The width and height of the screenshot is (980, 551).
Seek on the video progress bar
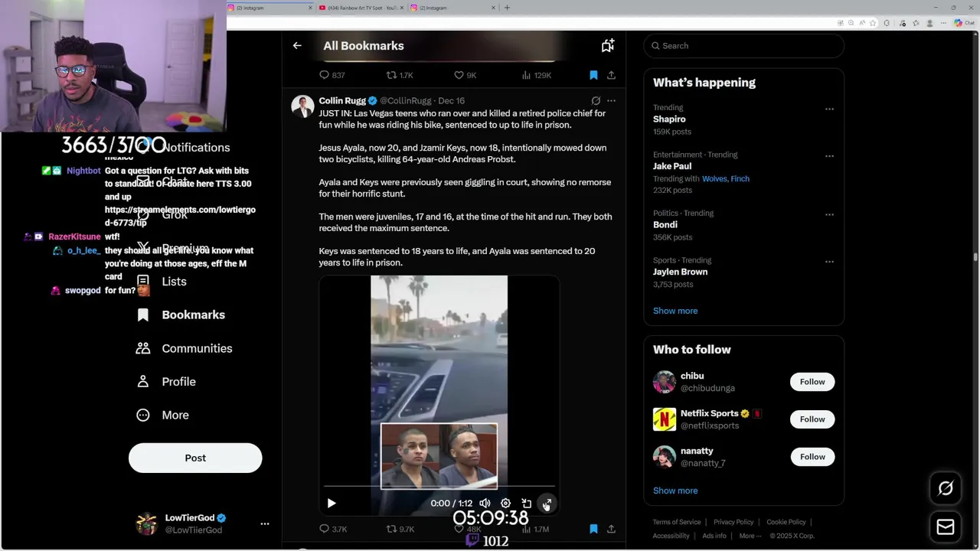pyautogui.click(x=439, y=487)
